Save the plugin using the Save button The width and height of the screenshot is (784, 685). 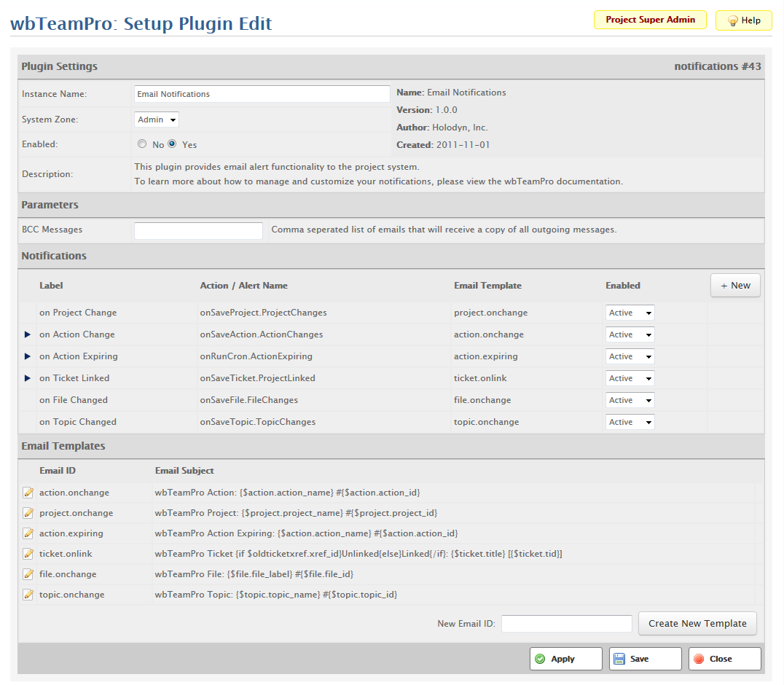(x=645, y=659)
